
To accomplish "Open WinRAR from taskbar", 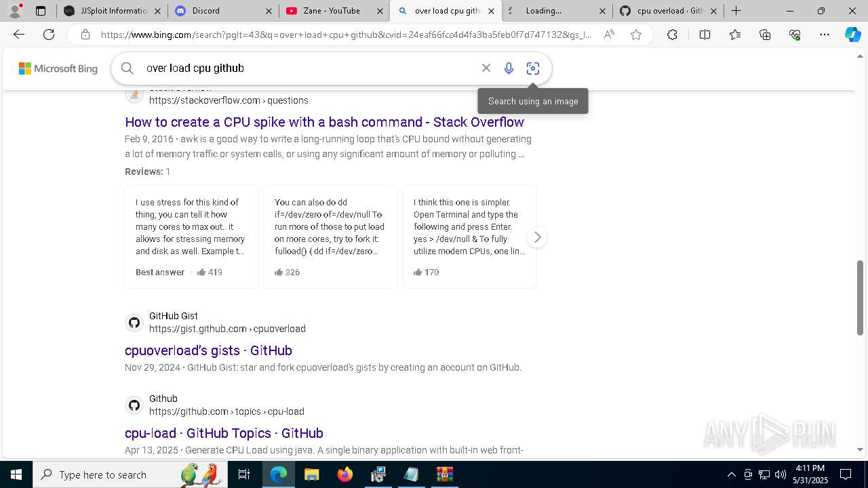I will coord(445,474).
